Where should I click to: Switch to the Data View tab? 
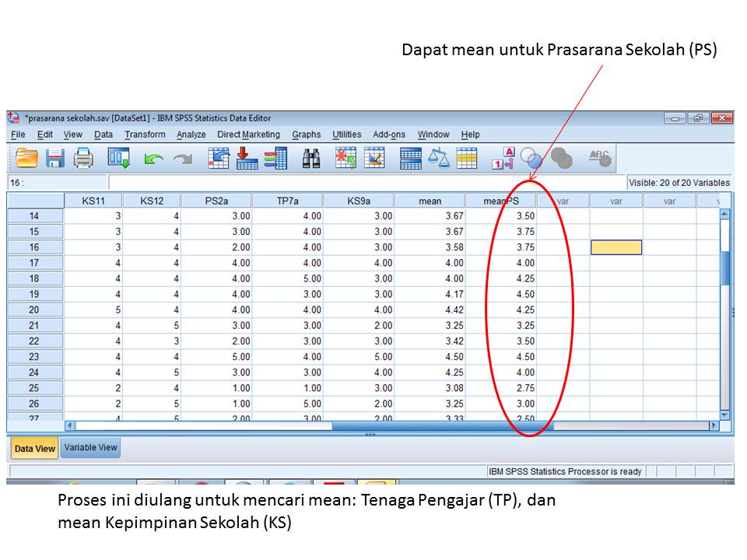[x=35, y=449]
